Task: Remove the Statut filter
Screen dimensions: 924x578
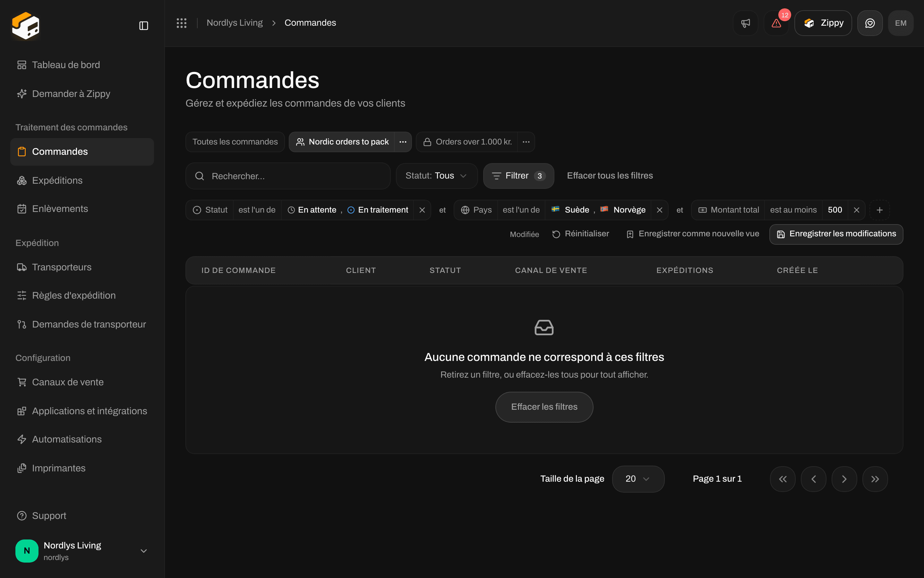Action: 422,210
